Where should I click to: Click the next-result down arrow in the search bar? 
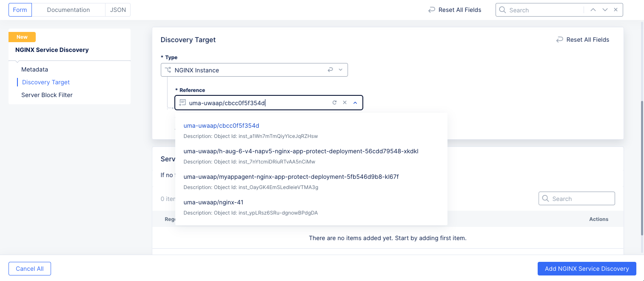pyautogui.click(x=604, y=9)
